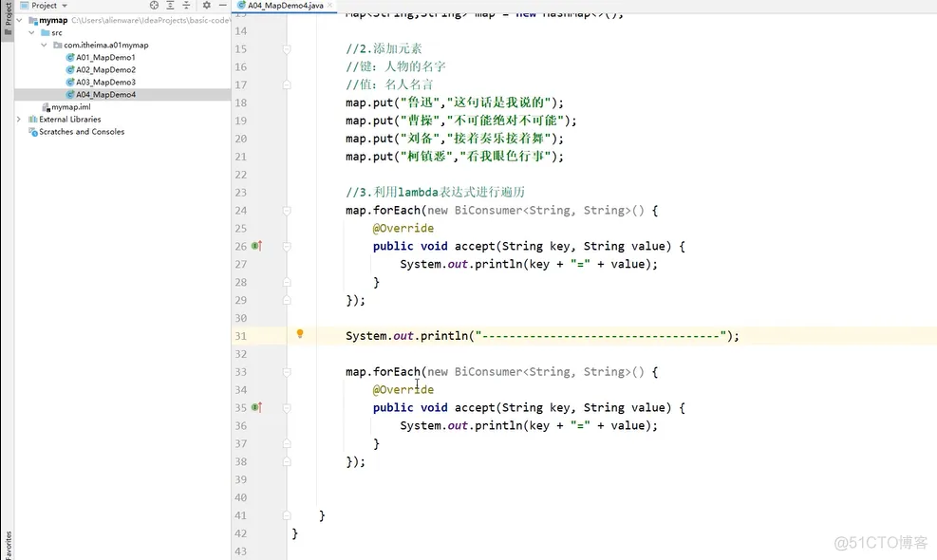Collapse the com.itheima.a01mymap package
The height and width of the screenshot is (560, 937).
42,45
